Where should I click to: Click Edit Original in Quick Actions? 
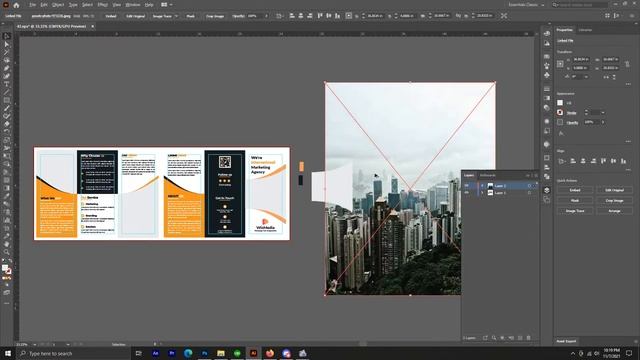coord(614,190)
